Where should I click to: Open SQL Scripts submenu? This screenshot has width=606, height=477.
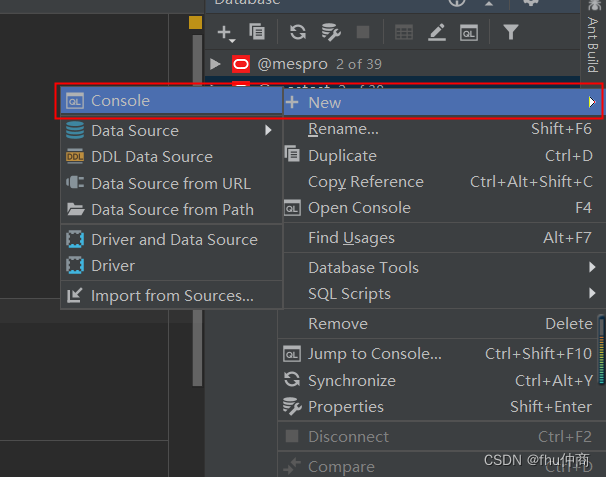coord(443,294)
